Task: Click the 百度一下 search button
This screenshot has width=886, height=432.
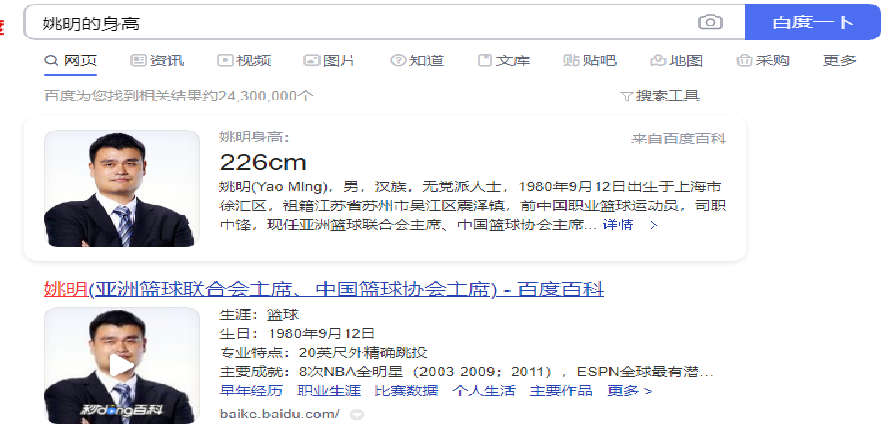Action: coord(813,22)
